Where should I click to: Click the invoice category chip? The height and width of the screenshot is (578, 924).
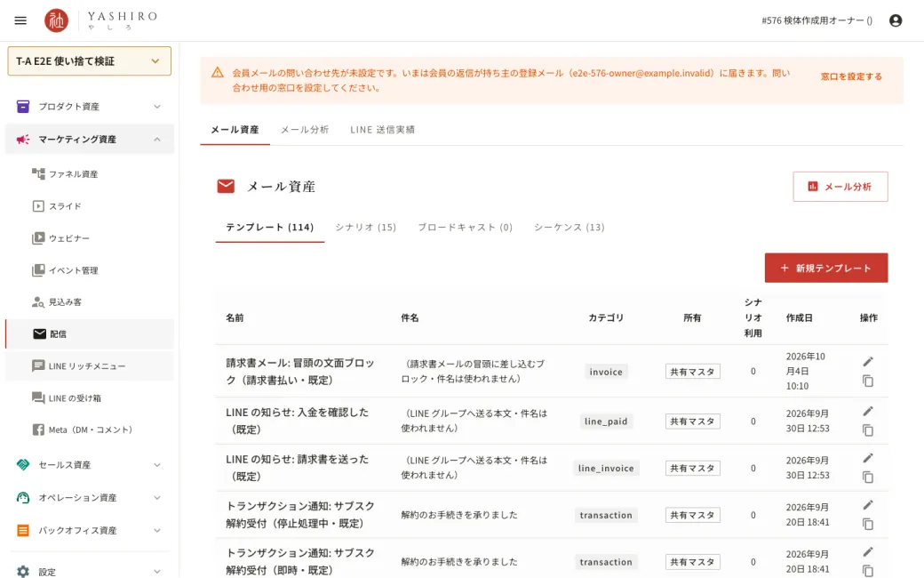click(x=606, y=372)
